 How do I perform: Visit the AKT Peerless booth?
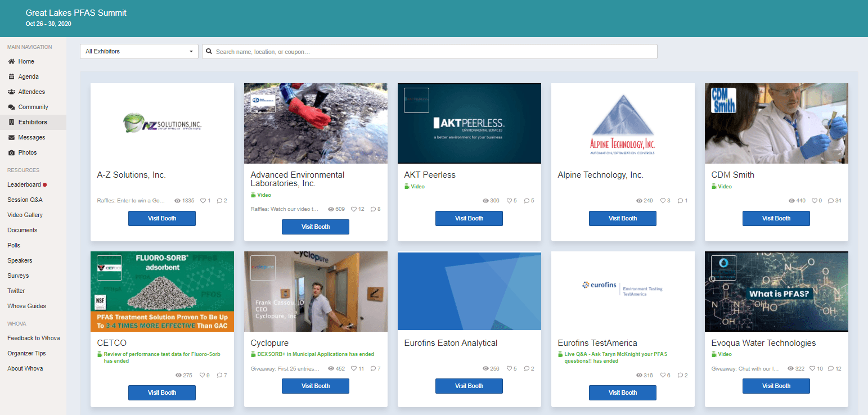[469, 218]
